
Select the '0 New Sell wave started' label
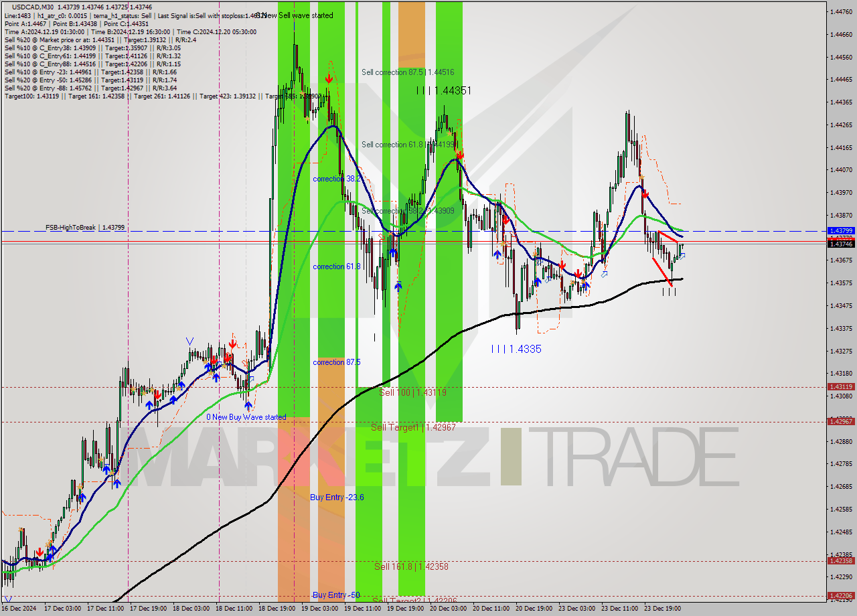click(x=294, y=15)
